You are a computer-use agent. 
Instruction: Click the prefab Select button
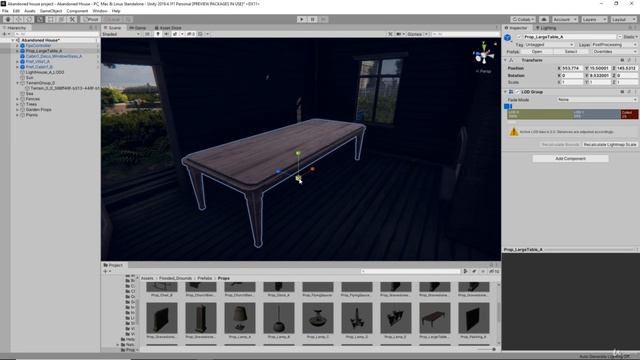pyautogui.click(x=571, y=52)
